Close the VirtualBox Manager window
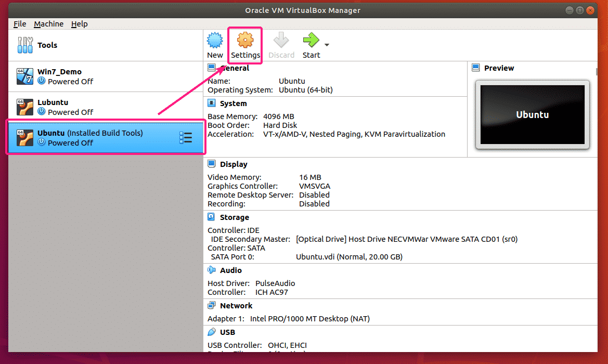608x364 pixels. click(590, 10)
